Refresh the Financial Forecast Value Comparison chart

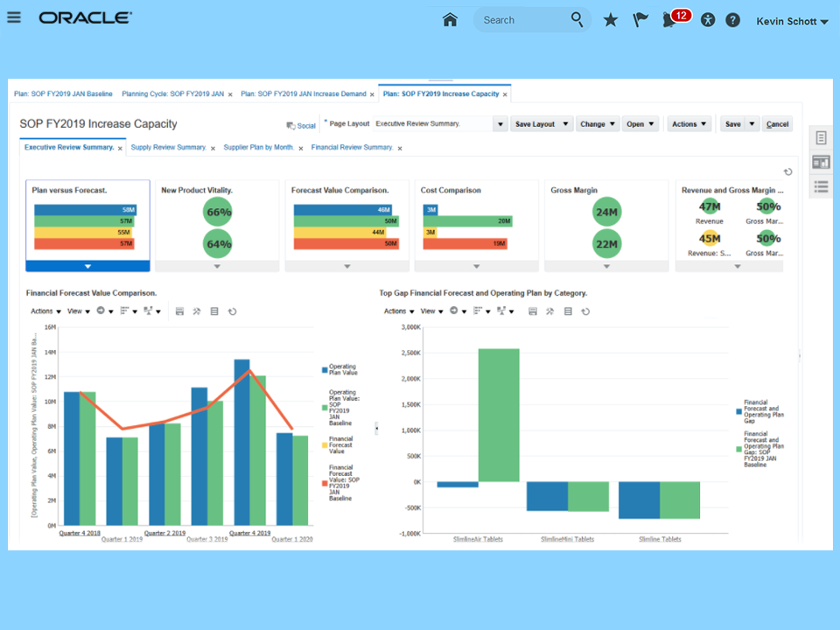(x=233, y=311)
